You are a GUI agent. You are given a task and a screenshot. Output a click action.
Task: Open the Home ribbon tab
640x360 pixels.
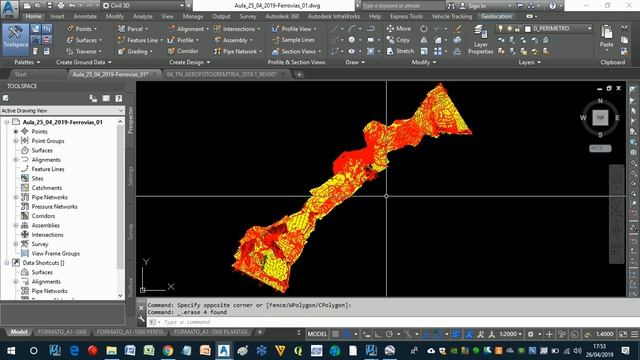(x=33, y=16)
